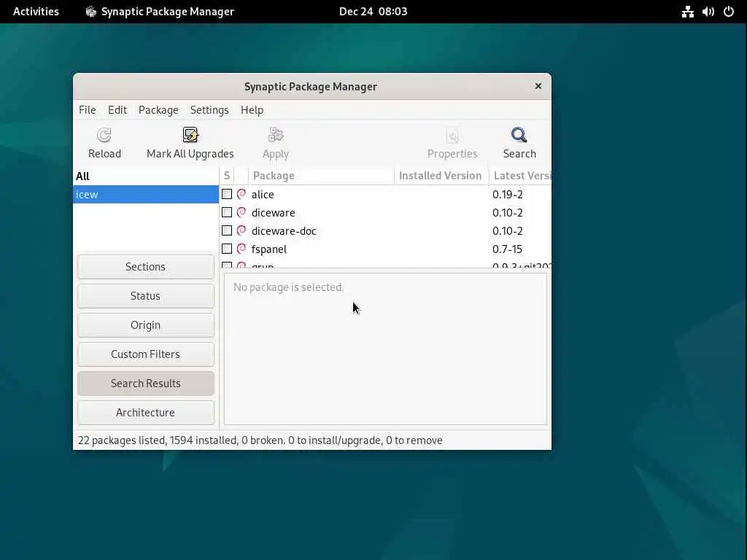Click the Apply toolbar icon

pos(275,135)
